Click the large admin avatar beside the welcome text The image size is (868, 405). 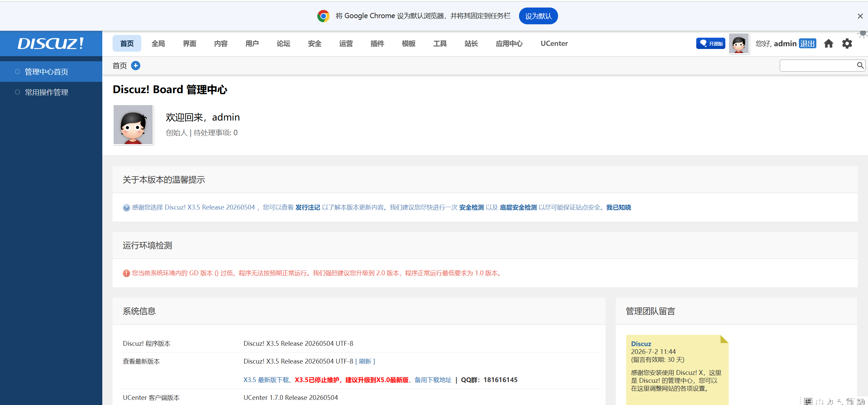point(133,125)
